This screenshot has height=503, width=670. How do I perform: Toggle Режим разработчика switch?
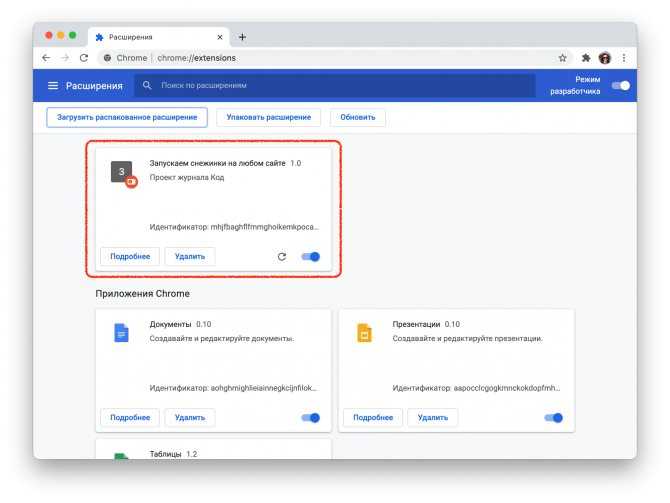tap(620, 85)
